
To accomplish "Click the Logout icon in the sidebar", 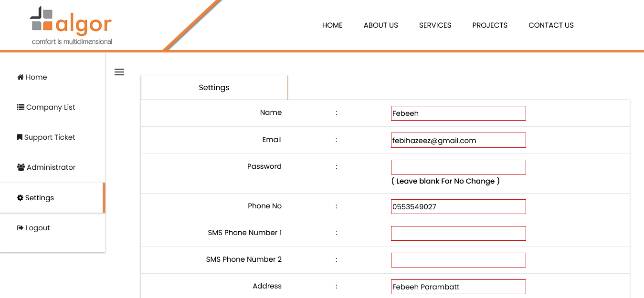I will coord(20,228).
